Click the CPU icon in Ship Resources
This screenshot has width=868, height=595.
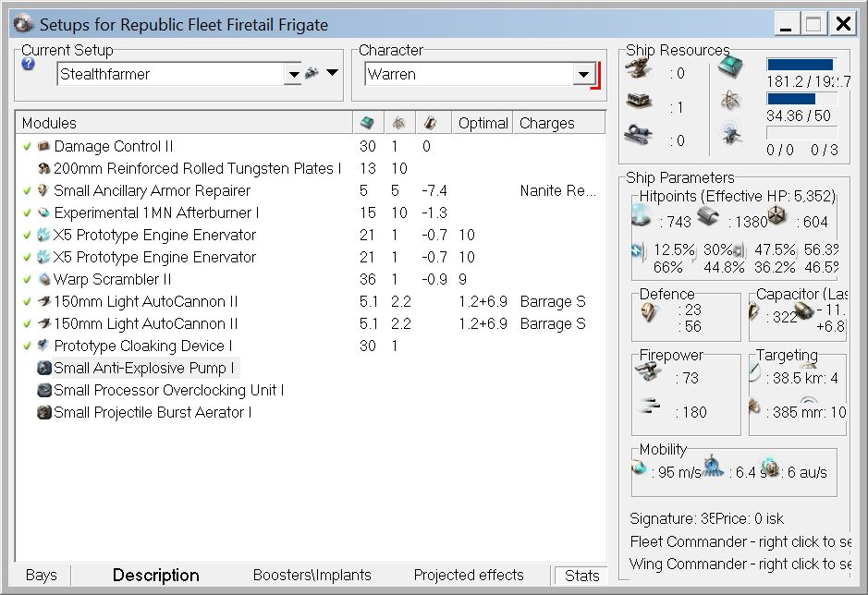click(x=730, y=67)
